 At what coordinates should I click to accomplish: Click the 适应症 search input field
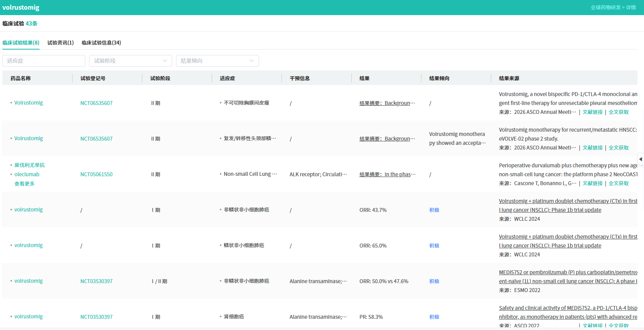click(x=44, y=61)
